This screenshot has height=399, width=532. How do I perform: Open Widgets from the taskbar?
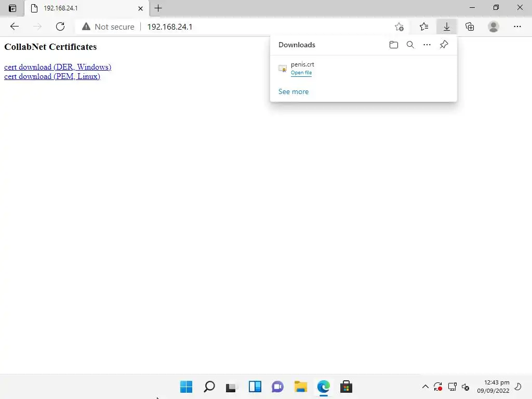[255, 387]
